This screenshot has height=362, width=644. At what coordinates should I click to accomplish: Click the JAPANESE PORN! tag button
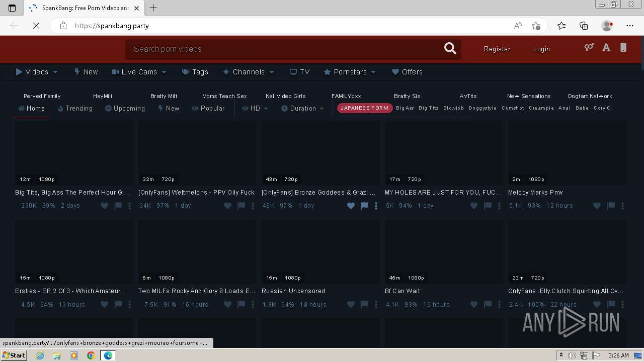pos(365,108)
